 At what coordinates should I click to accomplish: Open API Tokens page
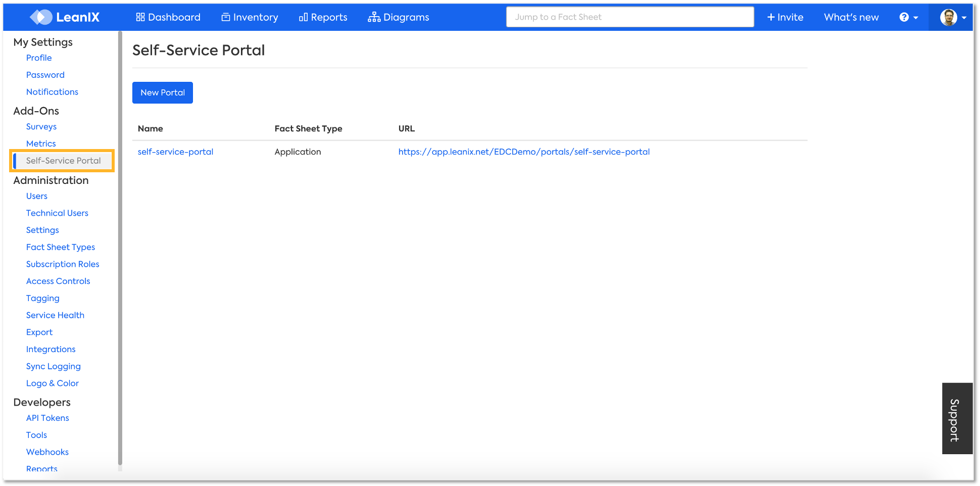click(47, 418)
